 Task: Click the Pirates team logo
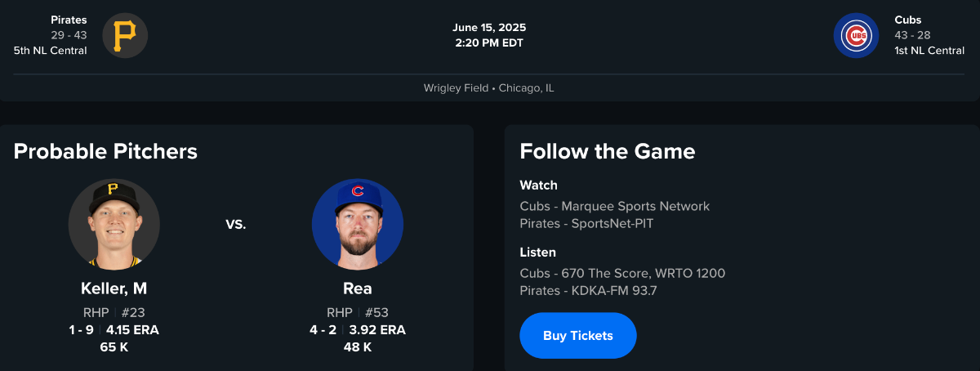tap(125, 35)
